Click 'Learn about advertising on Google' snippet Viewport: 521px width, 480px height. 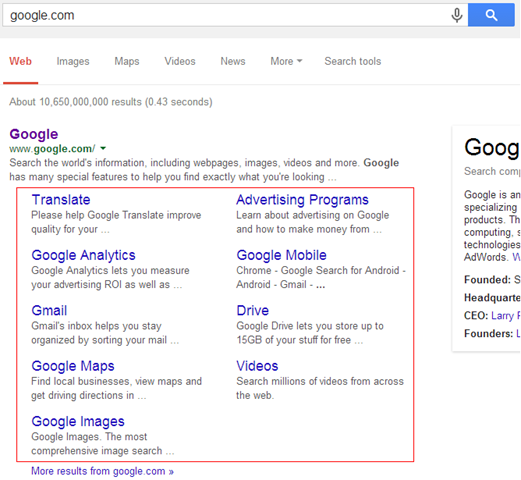coord(313,215)
